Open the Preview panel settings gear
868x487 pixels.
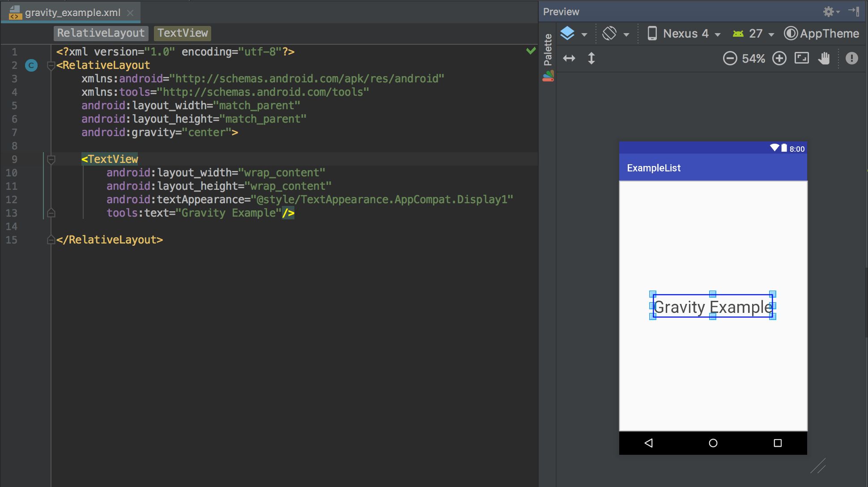coord(829,12)
